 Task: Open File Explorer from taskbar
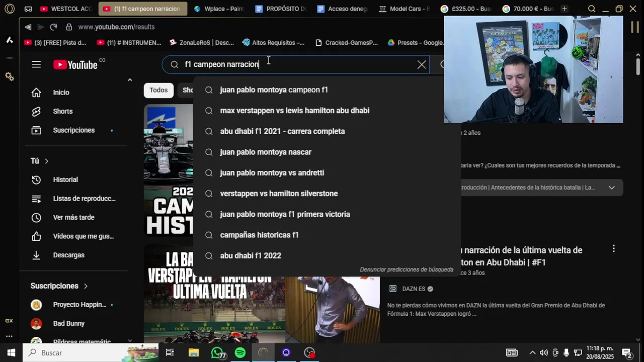(194, 353)
